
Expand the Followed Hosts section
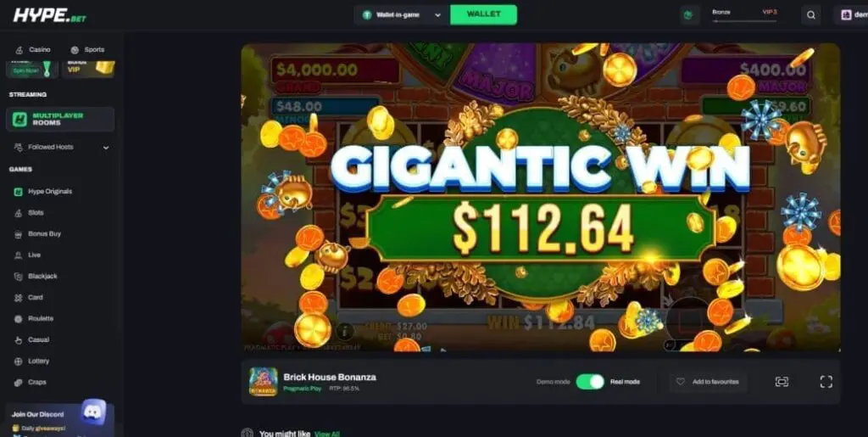pyautogui.click(x=61, y=148)
